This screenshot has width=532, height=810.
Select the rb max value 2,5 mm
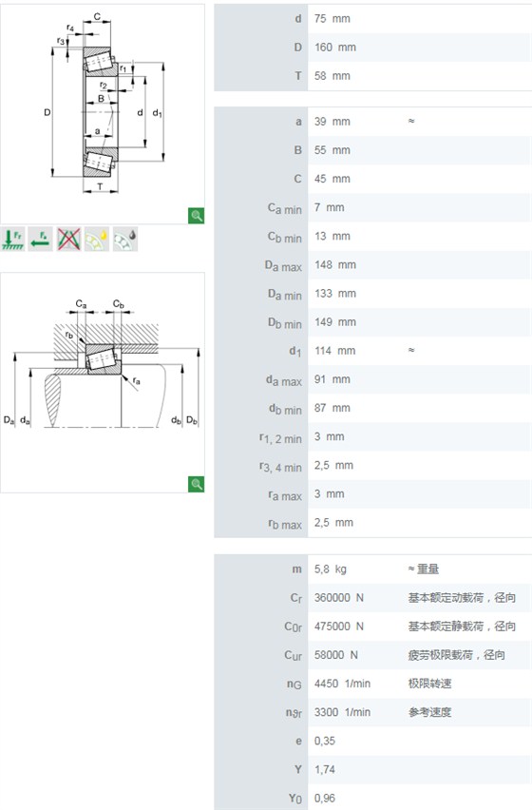click(x=333, y=523)
